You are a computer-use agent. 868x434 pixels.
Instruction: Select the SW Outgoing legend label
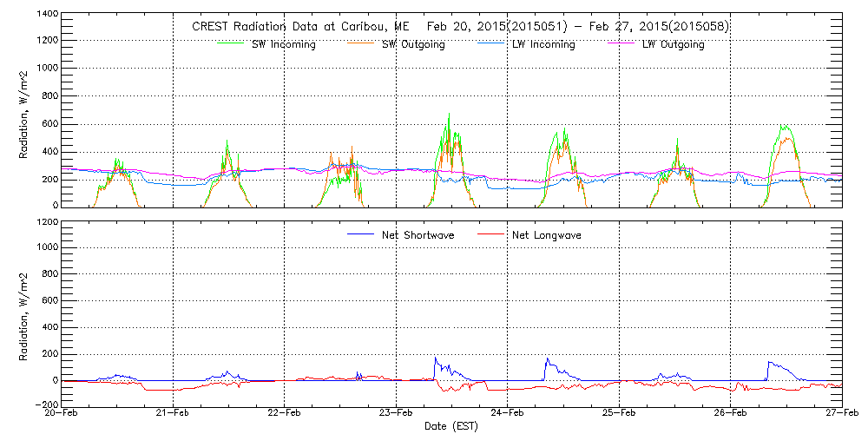click(413, 44)
